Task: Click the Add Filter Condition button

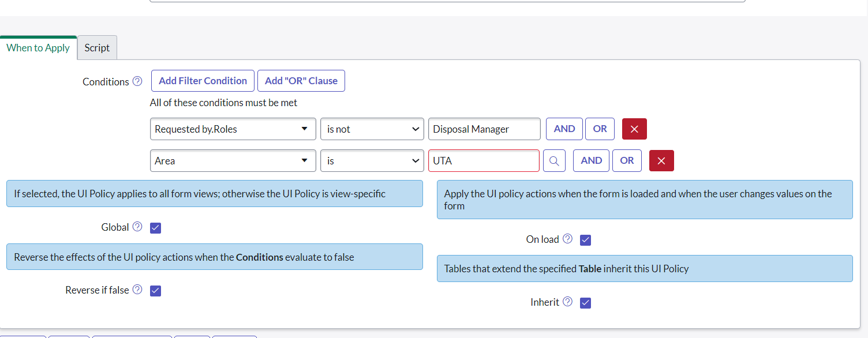Action: (x=203, y=81)
